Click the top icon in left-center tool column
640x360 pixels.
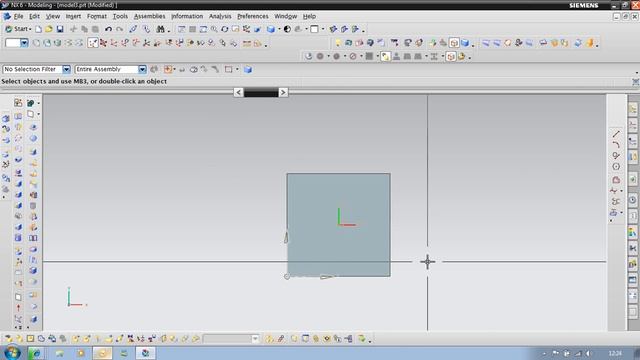pos(18,103)
